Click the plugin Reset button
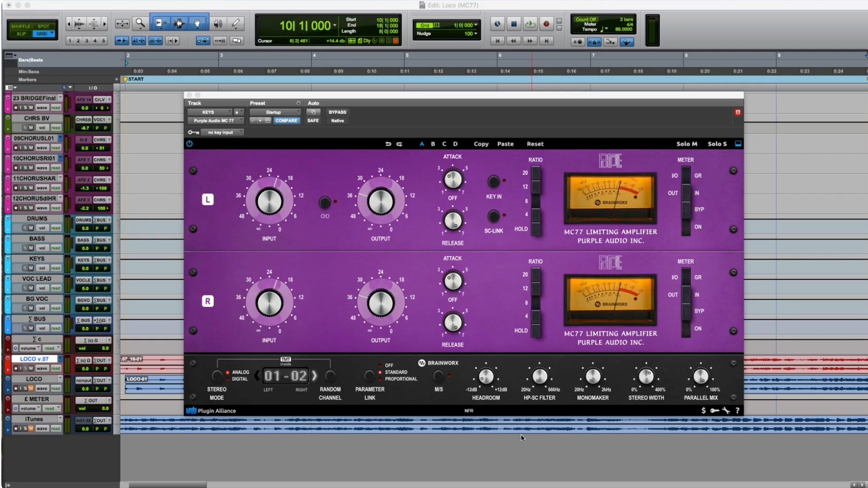This screenshot has width=868, height=488. 535,144
